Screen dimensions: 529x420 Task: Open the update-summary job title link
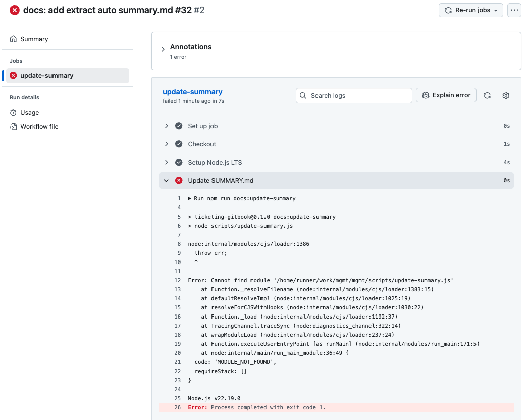pyautogui.click(x=192, y=92)
